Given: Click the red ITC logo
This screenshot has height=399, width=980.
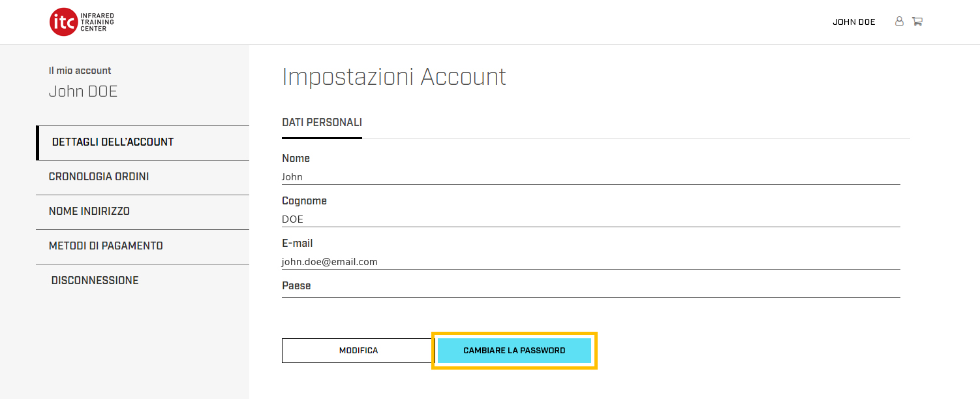Looking at the screenshot, I should coord(63,22).
